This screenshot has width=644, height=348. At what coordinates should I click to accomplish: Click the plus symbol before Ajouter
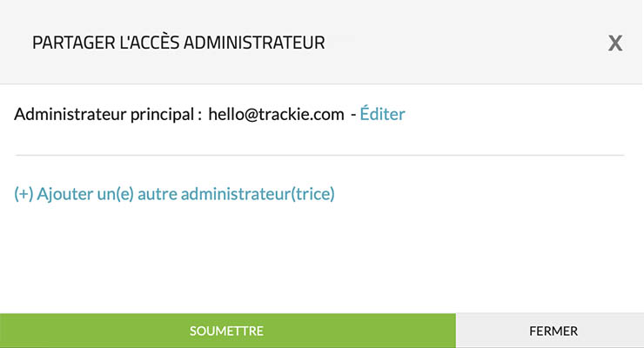(x=23, y=194)
